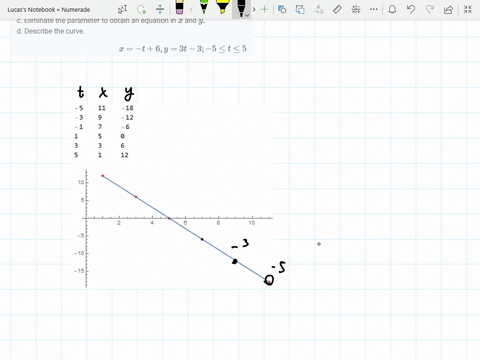Show more pens with right chevron

(254, 9)
